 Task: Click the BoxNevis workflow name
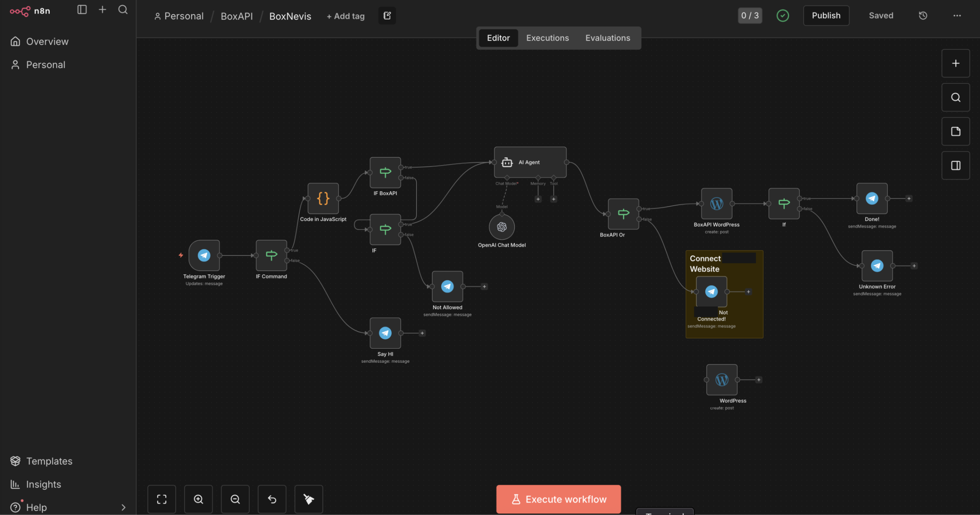(290, 16)
